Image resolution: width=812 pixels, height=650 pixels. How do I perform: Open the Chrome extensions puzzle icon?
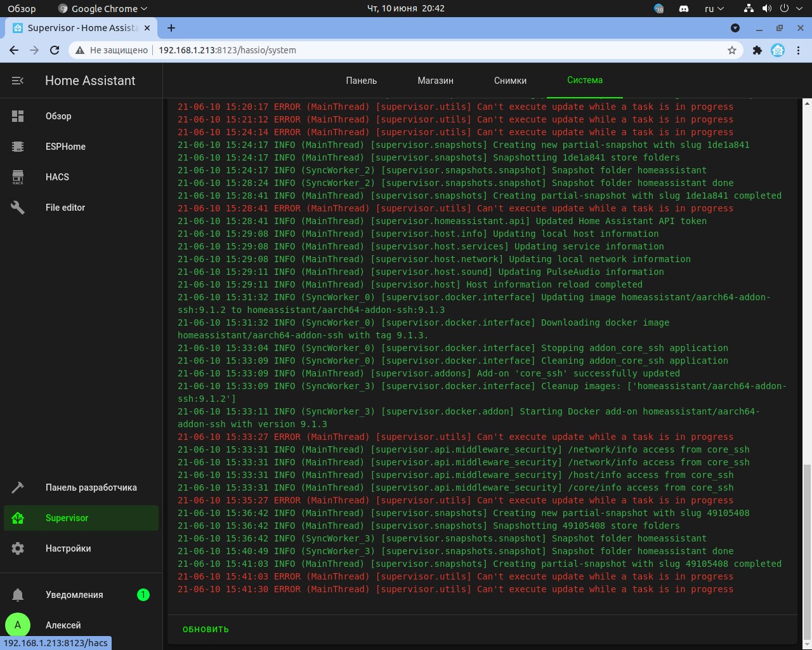tap(757, 50)
